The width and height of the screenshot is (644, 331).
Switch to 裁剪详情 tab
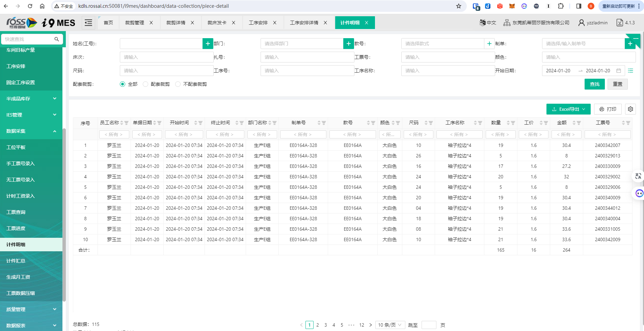pos(176,23)
